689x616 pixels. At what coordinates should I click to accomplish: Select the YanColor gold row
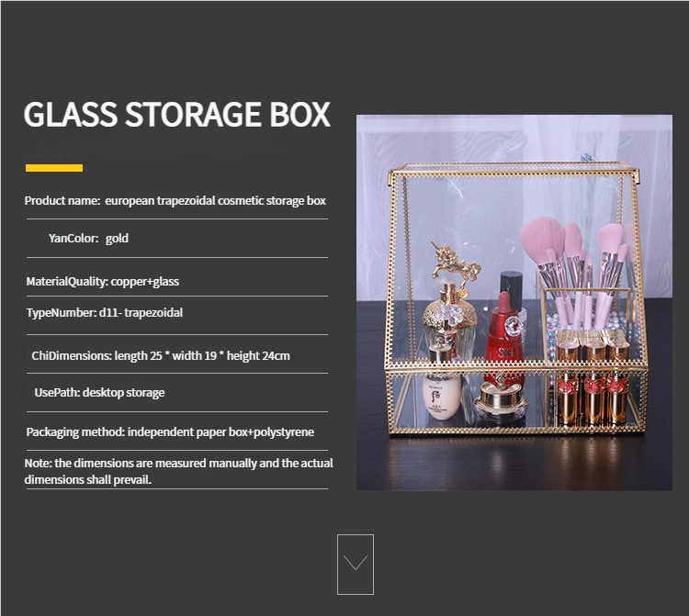(x=88, y=238)
